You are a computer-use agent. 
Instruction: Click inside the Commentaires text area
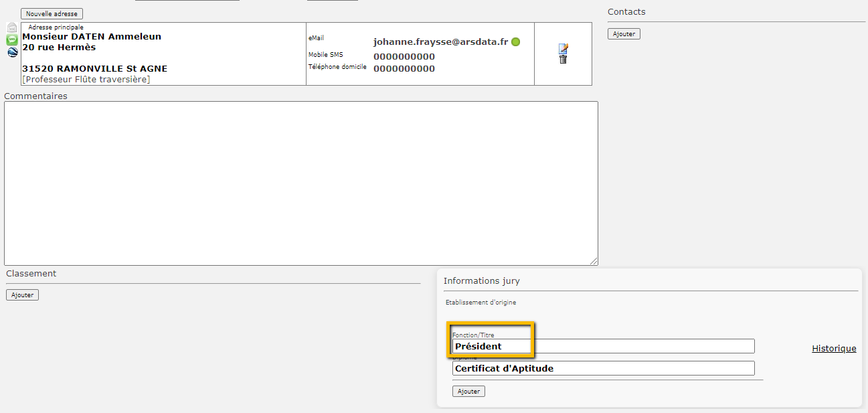point(300,183)
